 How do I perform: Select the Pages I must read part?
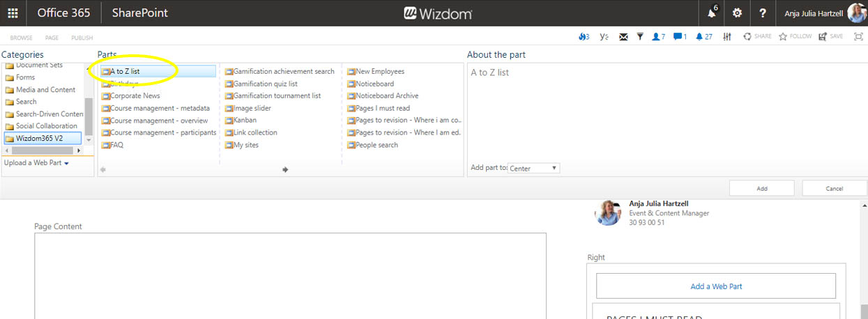(379, 108)
